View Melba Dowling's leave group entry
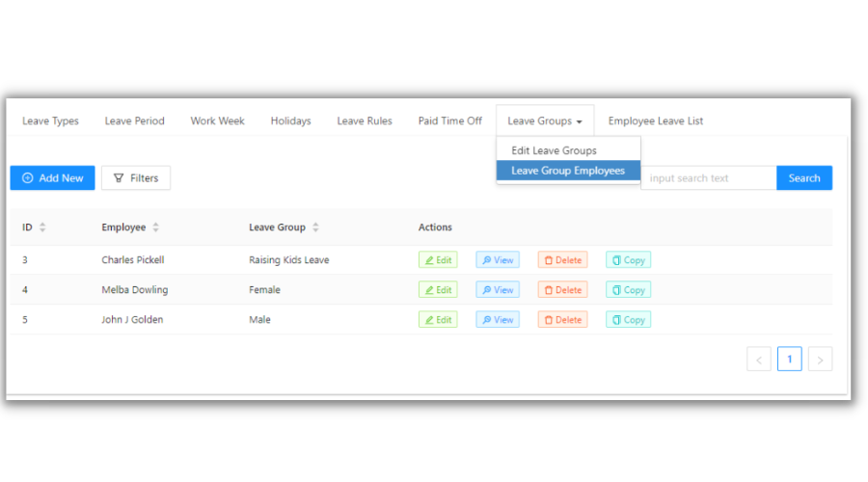 pos(498,290)
